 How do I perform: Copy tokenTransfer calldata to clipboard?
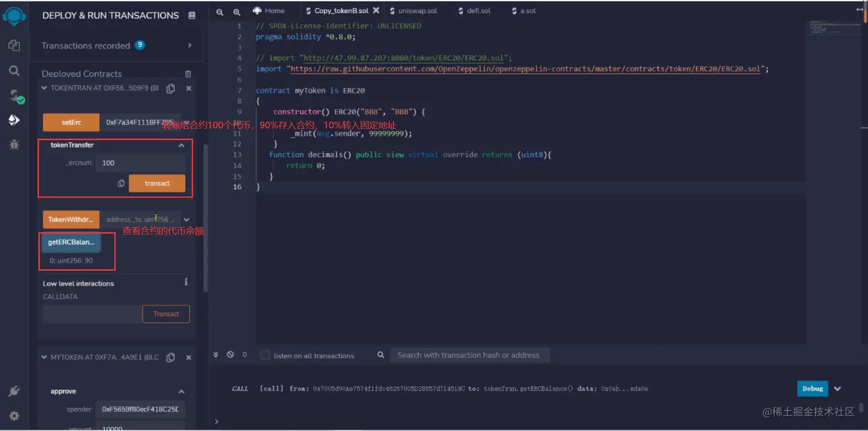coord(121,184)
